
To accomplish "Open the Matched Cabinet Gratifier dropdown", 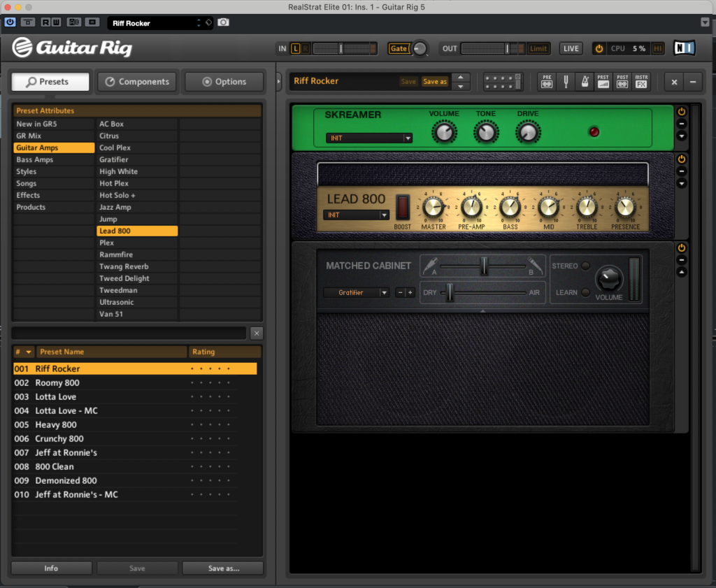I will pos(356,292).
